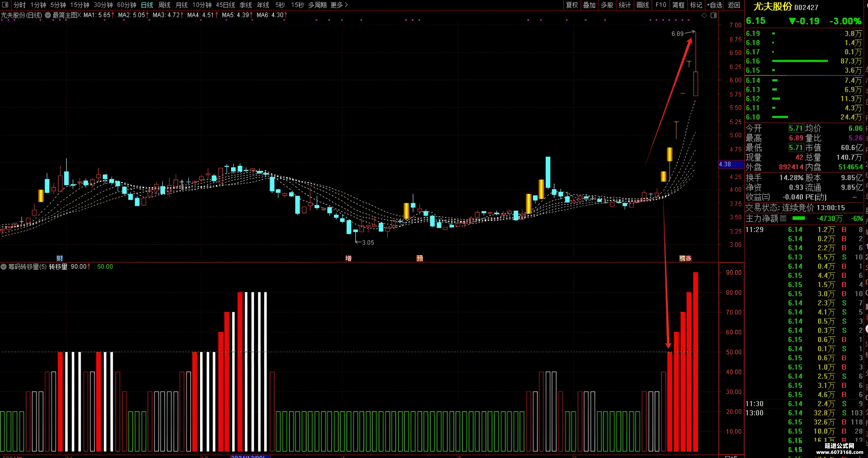This screenshot has width=868, height=458.
Task: Click the 今开 5.71 value
Action: click(x=796, y=128)
